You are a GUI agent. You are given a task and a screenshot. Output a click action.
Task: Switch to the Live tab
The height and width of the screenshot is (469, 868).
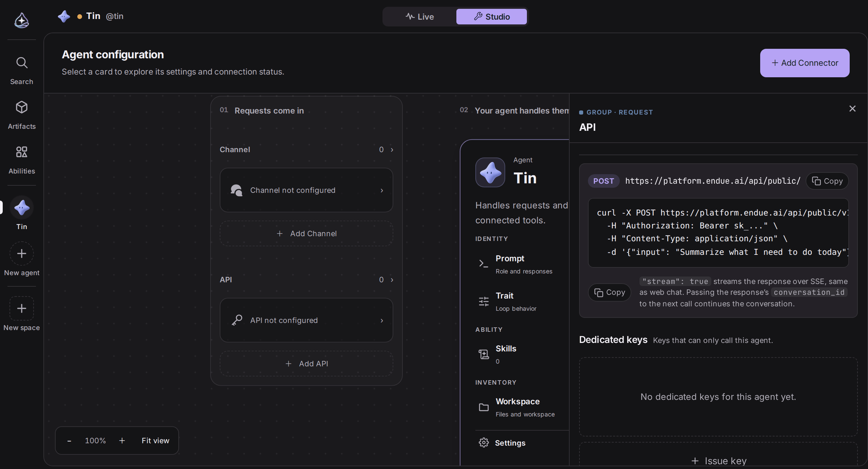420,17
